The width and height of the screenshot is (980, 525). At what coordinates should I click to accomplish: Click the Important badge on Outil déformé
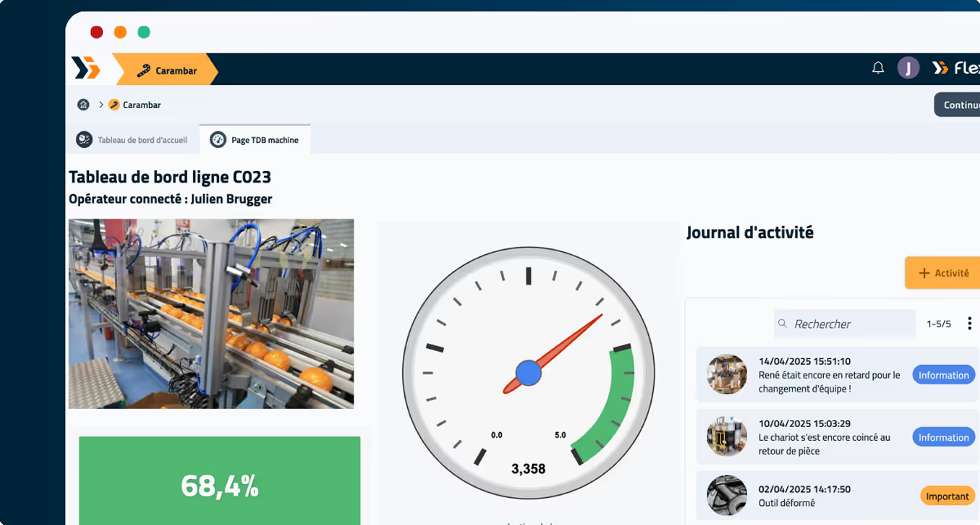point(947,496)
